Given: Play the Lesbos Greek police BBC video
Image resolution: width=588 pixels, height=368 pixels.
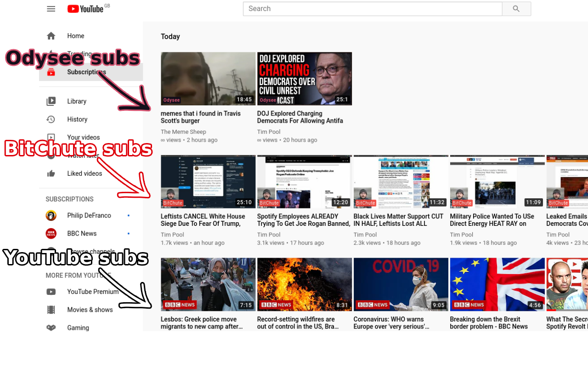Looking at the screenshot, I should click(x=208, y=284).
